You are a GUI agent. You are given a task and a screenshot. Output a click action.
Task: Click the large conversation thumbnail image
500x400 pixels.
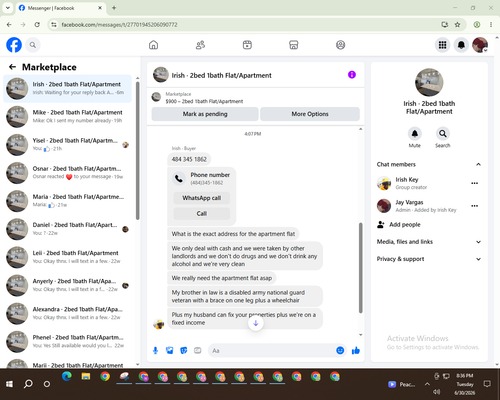click(429, 82)
